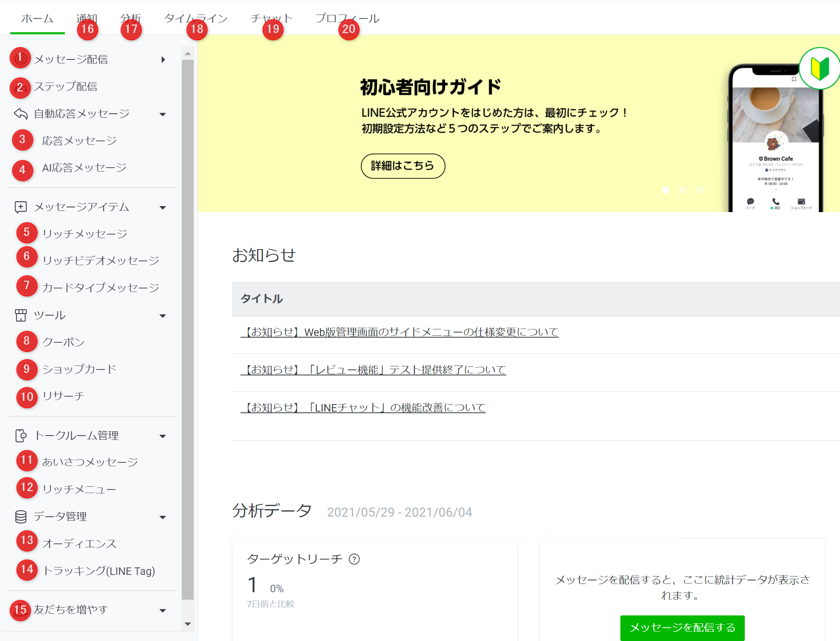Expand the メッセージ配信 submenu arrow
Screen dimensions: 840x641
click(x=163, y=59)
